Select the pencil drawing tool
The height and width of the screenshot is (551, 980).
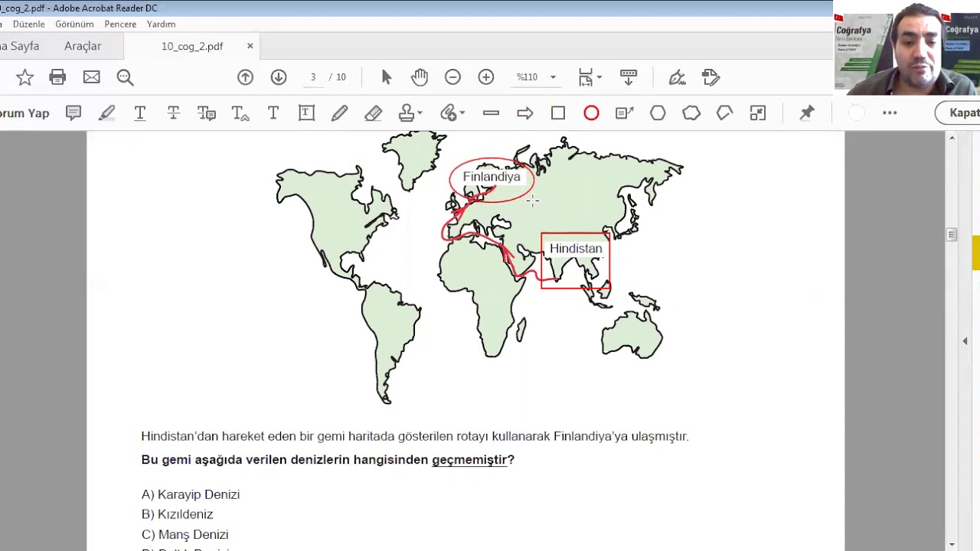pyautogui.click(x=340, y=113)
